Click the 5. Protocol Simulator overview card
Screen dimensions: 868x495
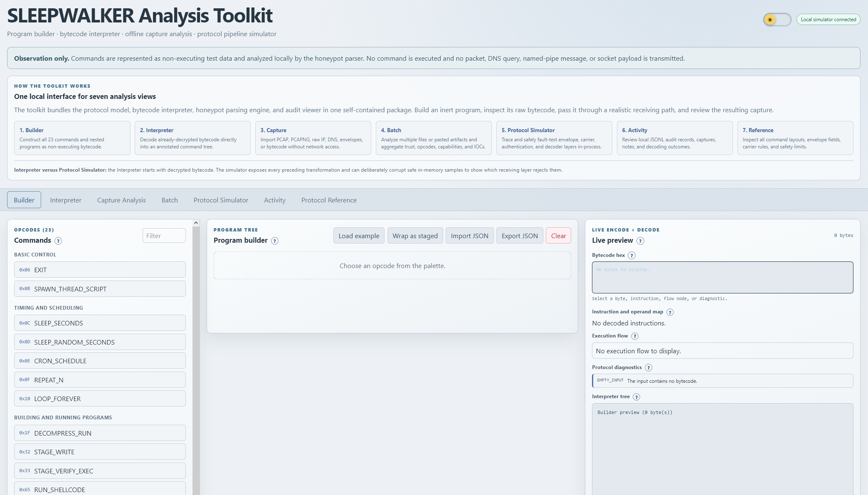pos(554,138)
